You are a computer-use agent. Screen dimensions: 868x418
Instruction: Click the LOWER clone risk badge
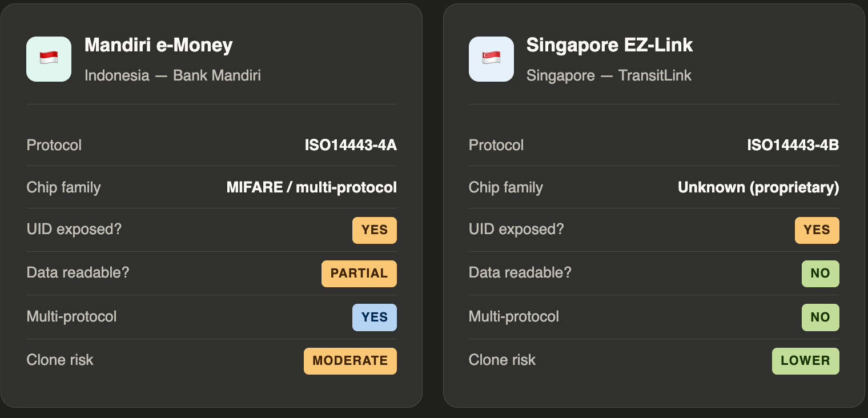(806, 361)
